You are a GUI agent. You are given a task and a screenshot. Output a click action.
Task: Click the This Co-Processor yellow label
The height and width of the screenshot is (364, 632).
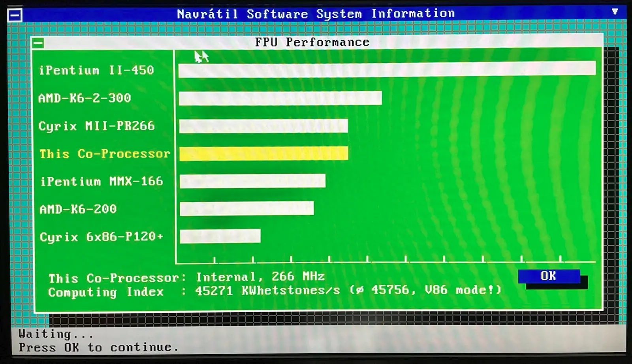coord(105,154)
